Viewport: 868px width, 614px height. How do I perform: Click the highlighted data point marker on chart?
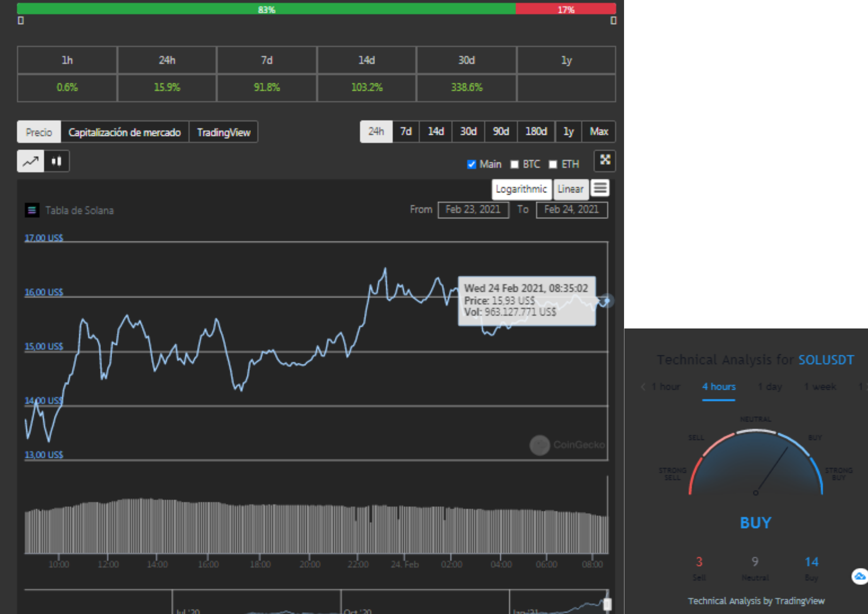tap(607, 301)
